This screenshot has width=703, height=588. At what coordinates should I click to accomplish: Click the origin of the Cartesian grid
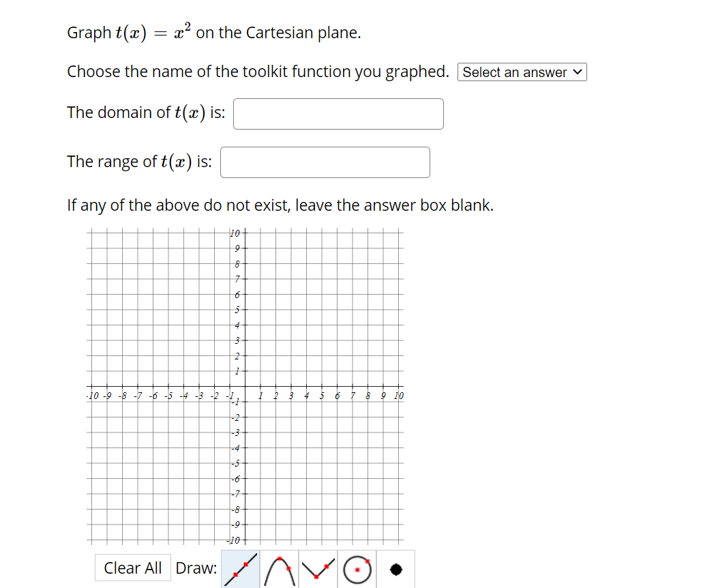pyautogui.click(x=244, y=387)
